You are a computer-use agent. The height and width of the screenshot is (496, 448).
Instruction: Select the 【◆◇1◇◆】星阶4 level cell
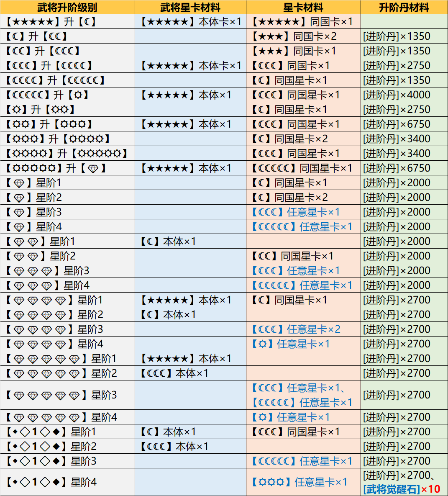pos(67,482)
